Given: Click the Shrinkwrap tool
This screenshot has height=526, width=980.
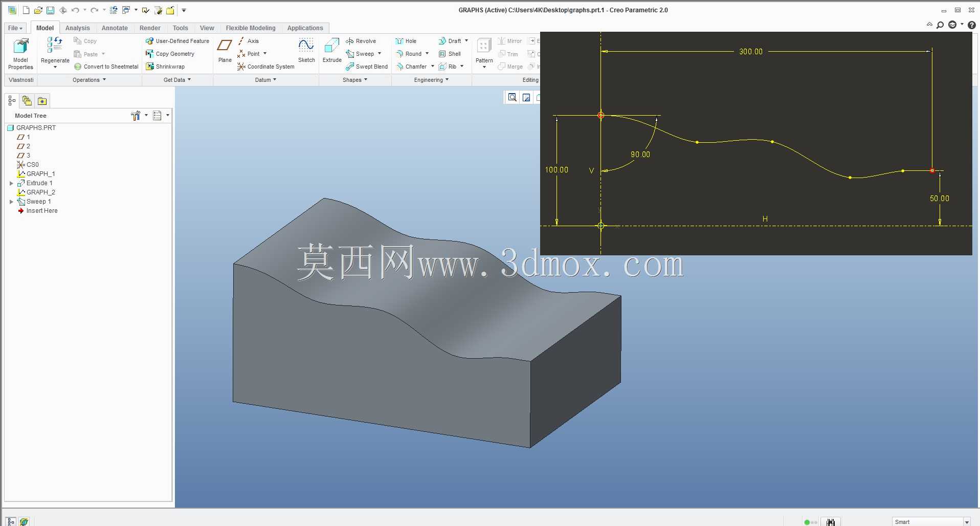Looking at the screenshot, I should point(165,67).
